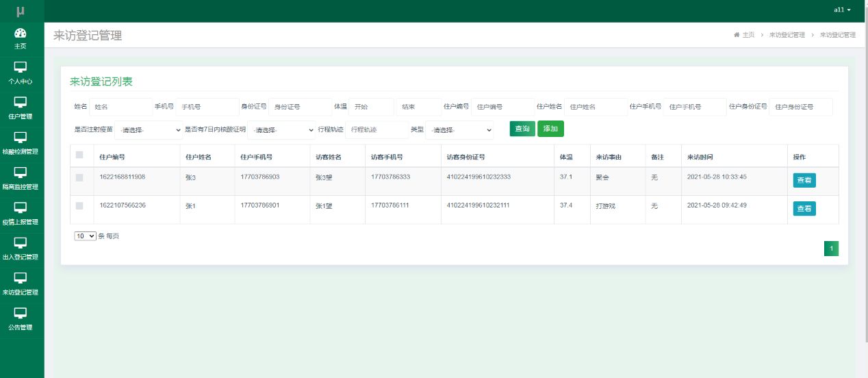This screenshot has height=378, width=868.
Task: Open the 类型 dropdown
Action: click(x=459, y=130)
